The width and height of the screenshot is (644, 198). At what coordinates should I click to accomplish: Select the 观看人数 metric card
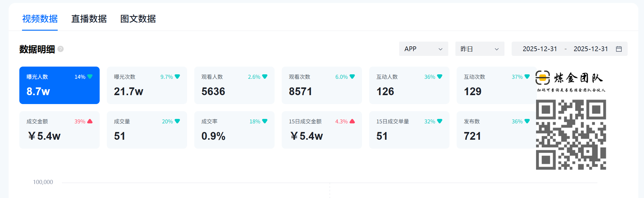click(234, 85)
